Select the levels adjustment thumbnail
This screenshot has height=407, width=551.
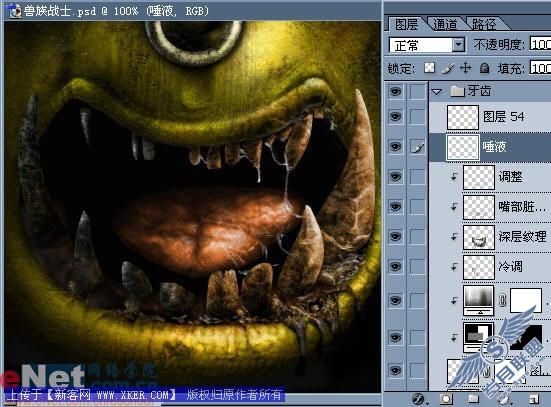479,301
